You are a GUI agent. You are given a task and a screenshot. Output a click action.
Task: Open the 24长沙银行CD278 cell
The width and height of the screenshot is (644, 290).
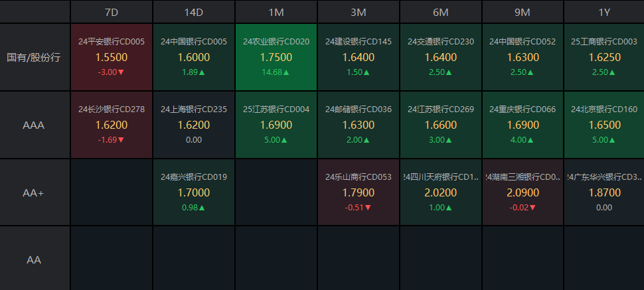click(112, 125)
